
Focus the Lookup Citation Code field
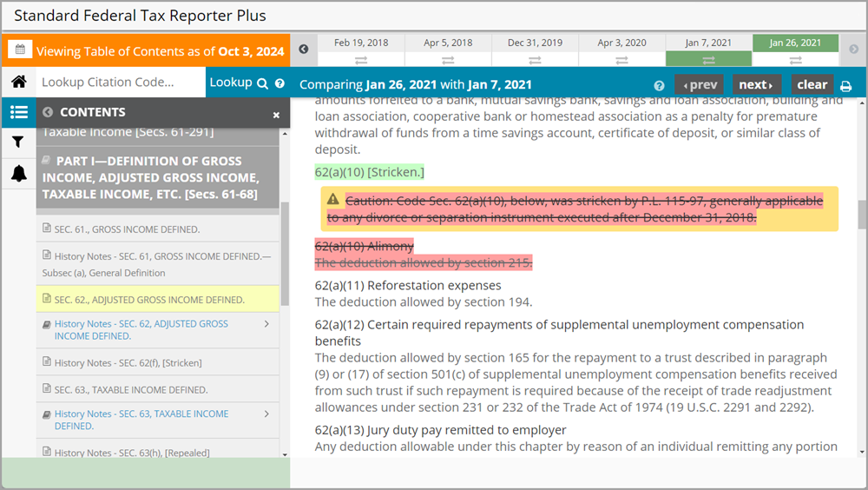click(x=121, y=82)
